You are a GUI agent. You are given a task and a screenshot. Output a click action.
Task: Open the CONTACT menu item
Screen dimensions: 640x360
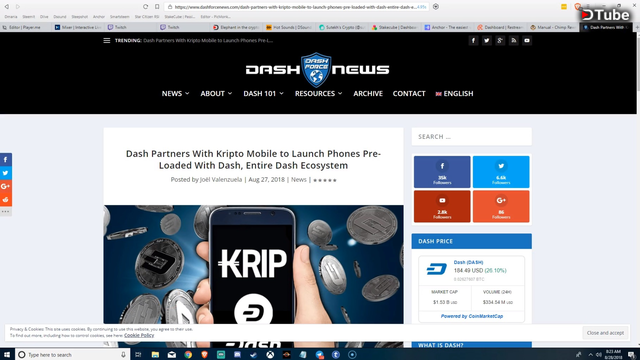pyautogui.click(x=409, y=93)
